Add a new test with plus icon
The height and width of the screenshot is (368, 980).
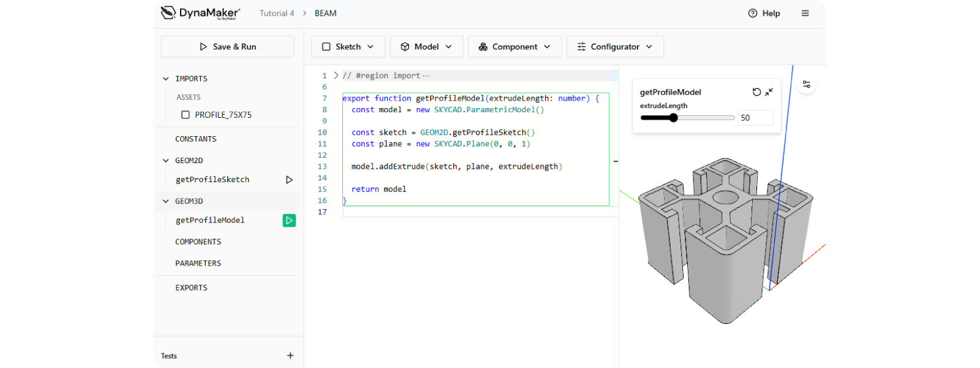click(290, 356)
